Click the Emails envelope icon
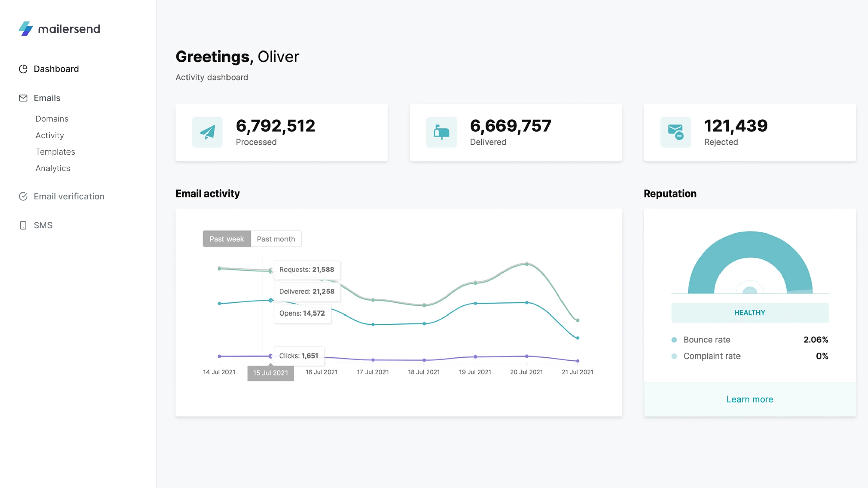 click(23, 98)
